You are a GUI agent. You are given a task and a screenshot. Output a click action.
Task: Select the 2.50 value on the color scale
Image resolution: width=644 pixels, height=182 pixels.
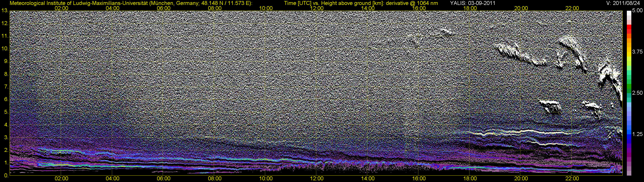click(x=637, y=93)
